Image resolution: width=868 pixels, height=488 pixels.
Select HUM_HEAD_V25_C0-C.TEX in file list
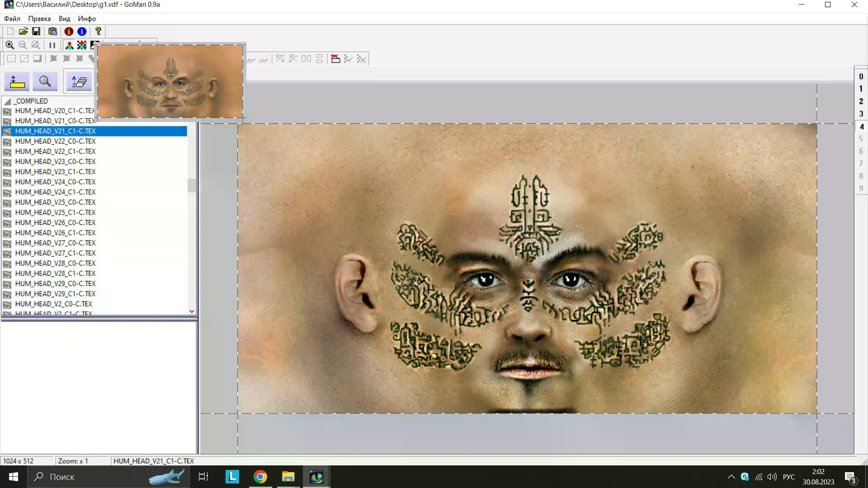click(x=55, y=202)
